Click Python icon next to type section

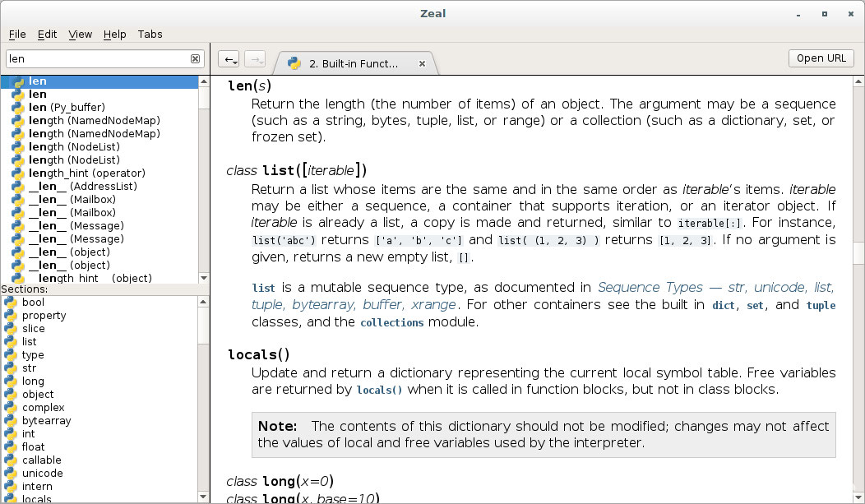[x=11, y=355]
